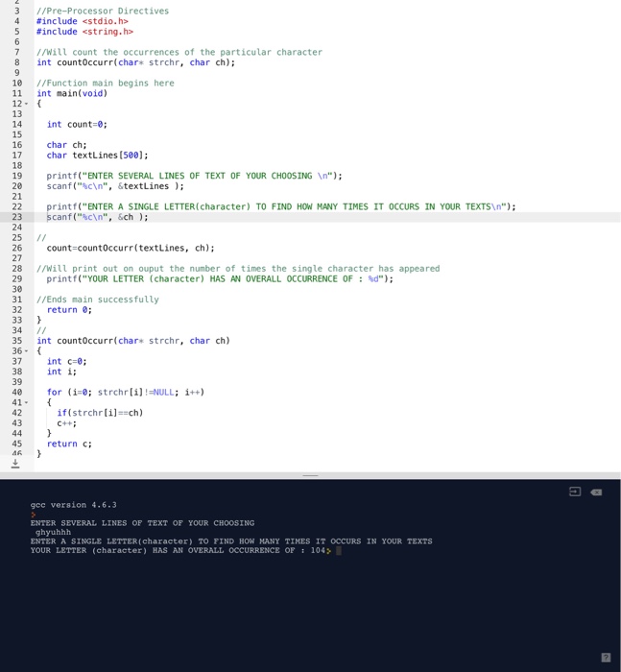Collapse the main function fold arrow at line 12
The height and width of the screenshot is (672, 621).
click(26, 104)
